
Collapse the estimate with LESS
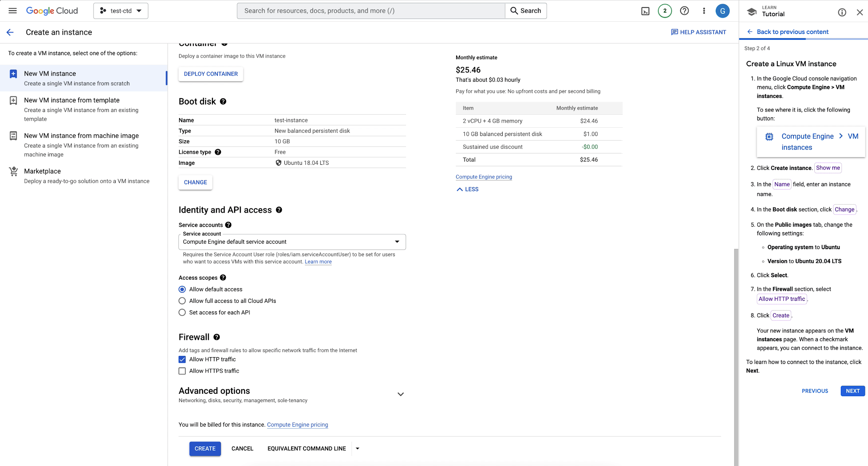[x=468, y=189]
